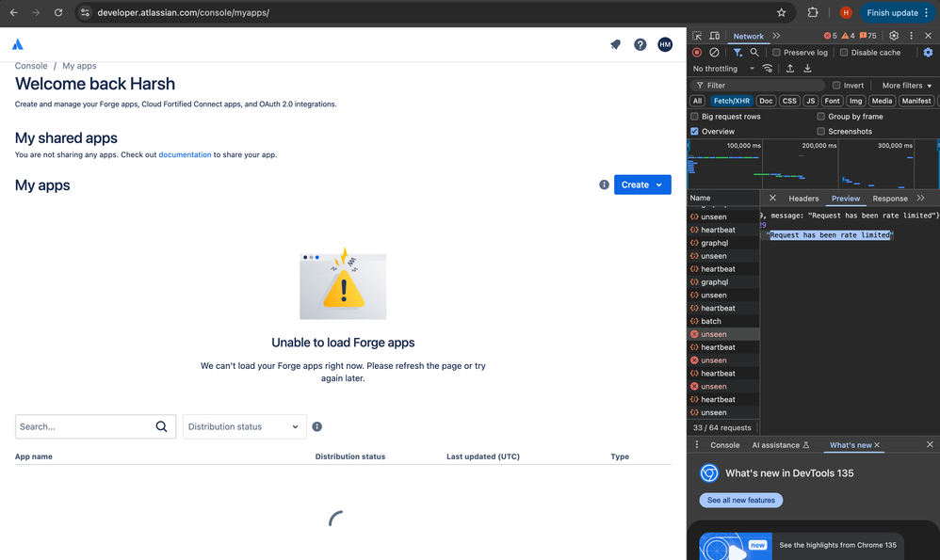Click the network Filter text field

coord(758,85)
